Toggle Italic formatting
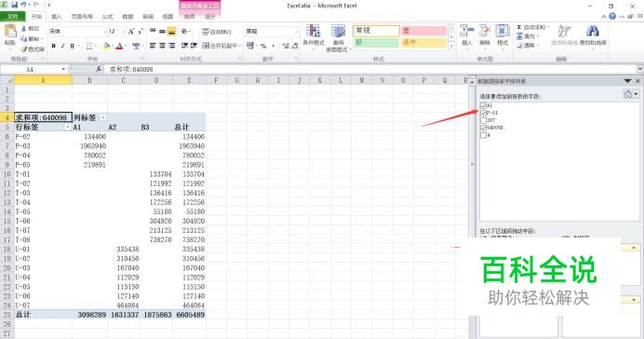Image resolution: width=644 pixels, height=339 pixels. click(63, 46)
